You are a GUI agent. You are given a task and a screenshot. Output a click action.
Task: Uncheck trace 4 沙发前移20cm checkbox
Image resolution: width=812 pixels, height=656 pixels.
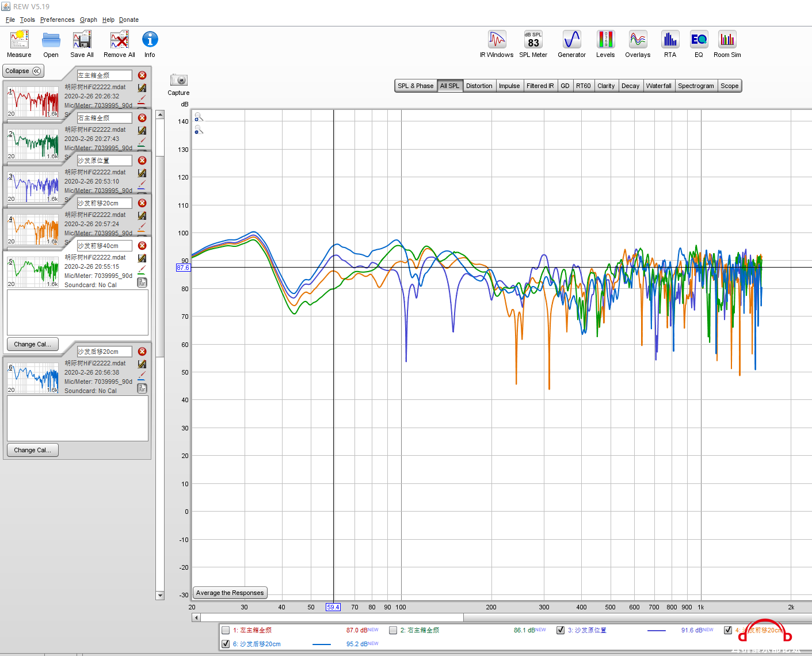click(x=728, y=630)
